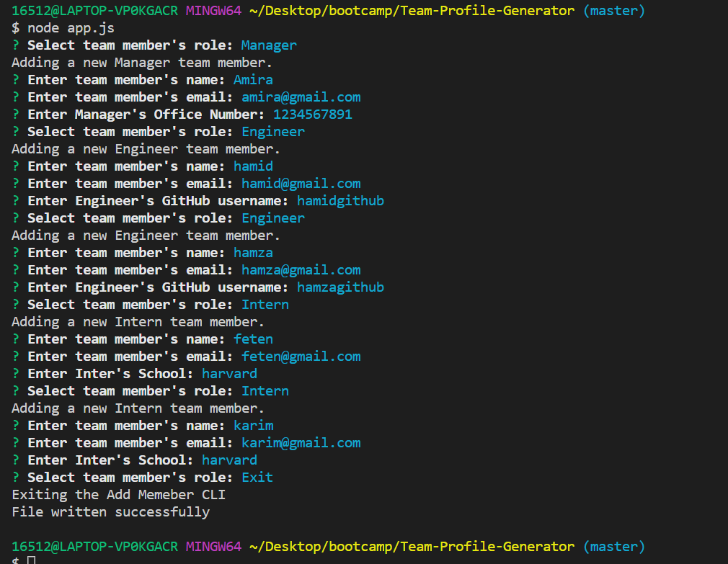The image size is (728, 564).
Task: Click the amira@gmail.com email link
Action: (x=301, y=97)
